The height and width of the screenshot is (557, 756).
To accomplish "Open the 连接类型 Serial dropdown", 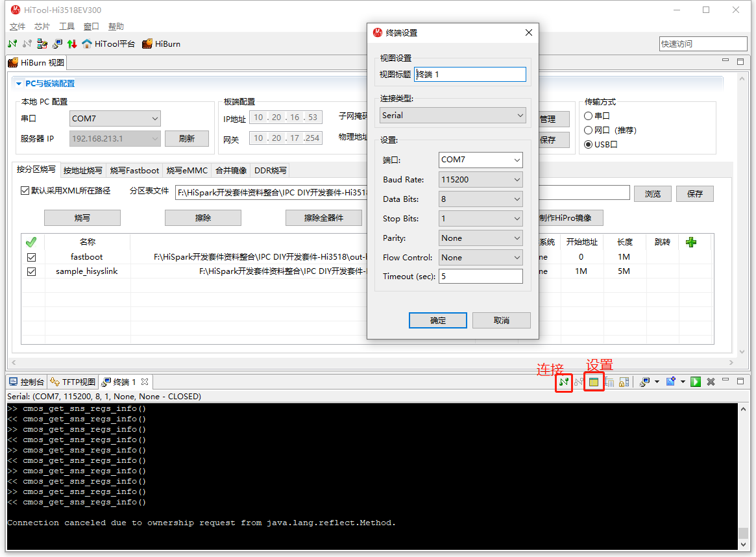I will tap(453, 116).
